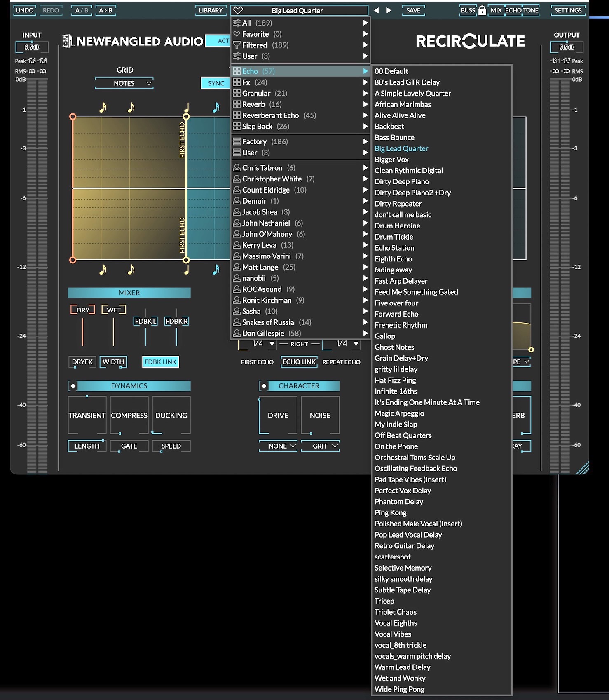609x700 pixels.
Task: Toggle the Character section power button
Action: tap(264, 386)
